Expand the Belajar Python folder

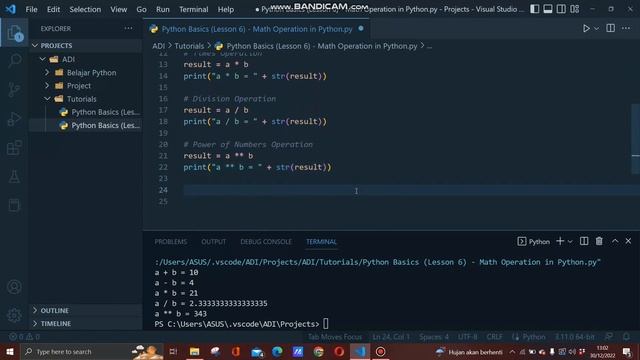85,73
